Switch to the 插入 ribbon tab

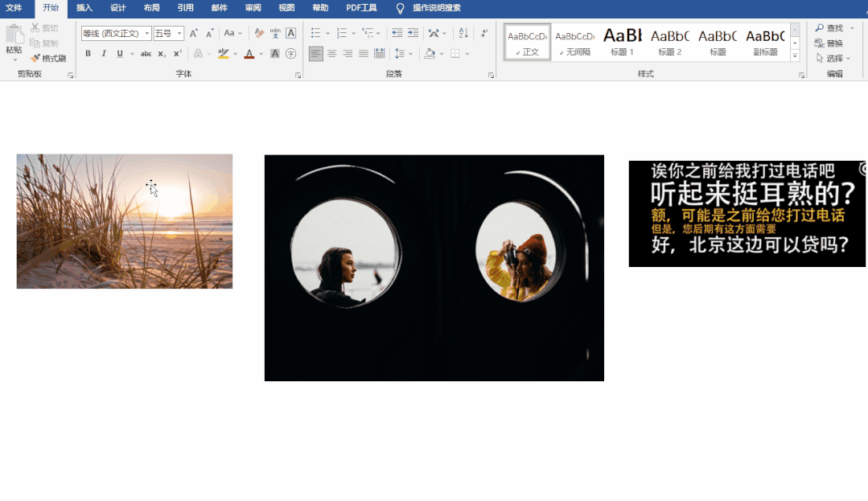point(84,8)
